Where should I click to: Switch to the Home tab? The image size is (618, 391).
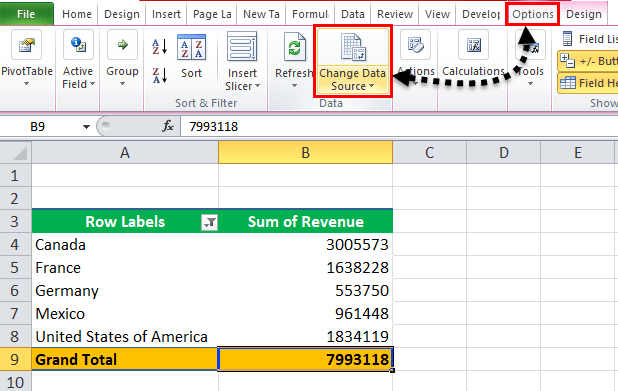pos(76,14)
